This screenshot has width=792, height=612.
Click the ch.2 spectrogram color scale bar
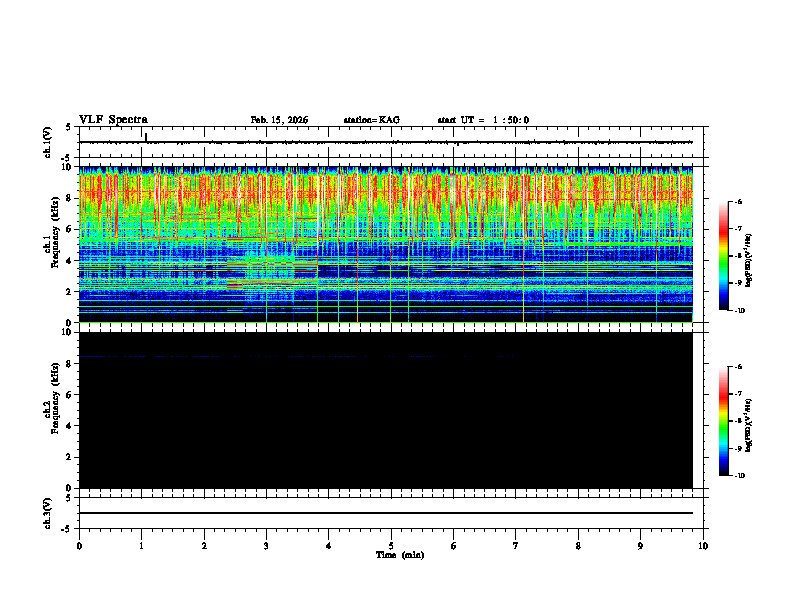[x=724, y=421]
